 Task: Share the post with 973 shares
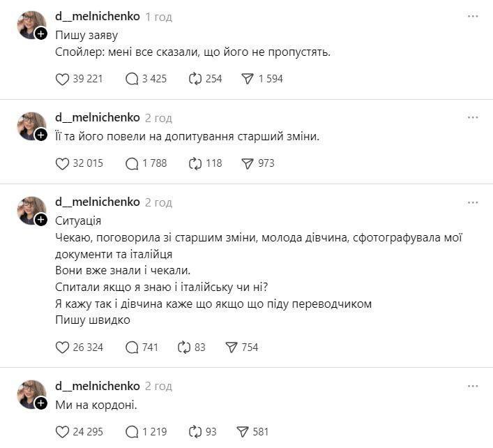point(248,163)
